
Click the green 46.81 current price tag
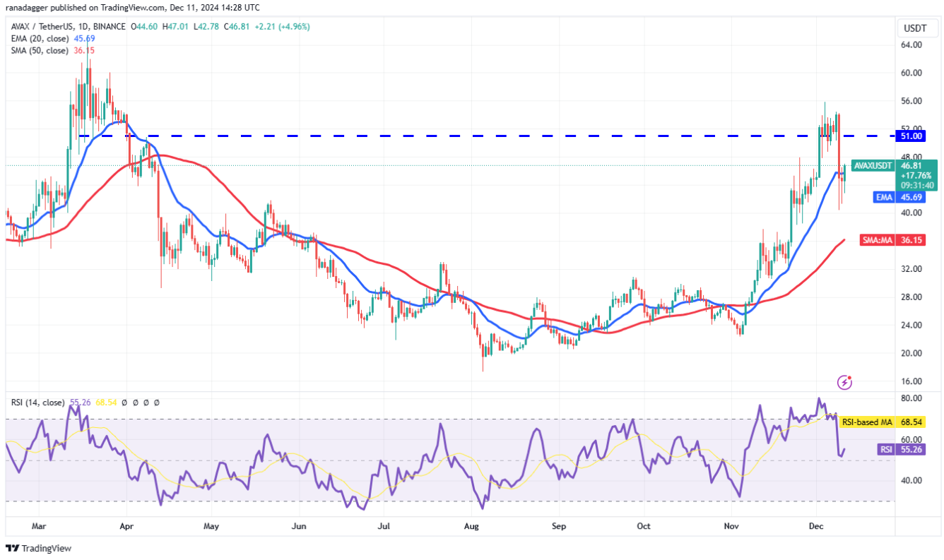(x=912, y=166)
